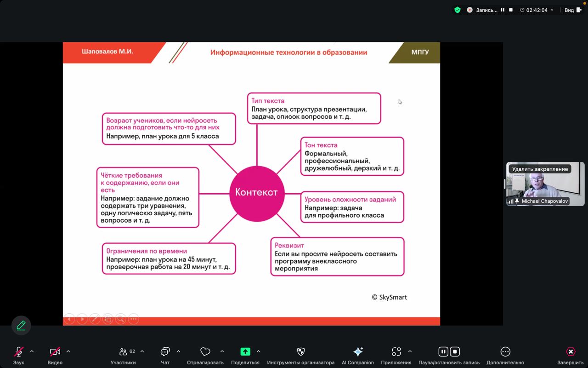Image resolution: width=588 pixels, height=368 pixels.
Task: Click the Приложения label in toolbar
Action: coord(396,362)
